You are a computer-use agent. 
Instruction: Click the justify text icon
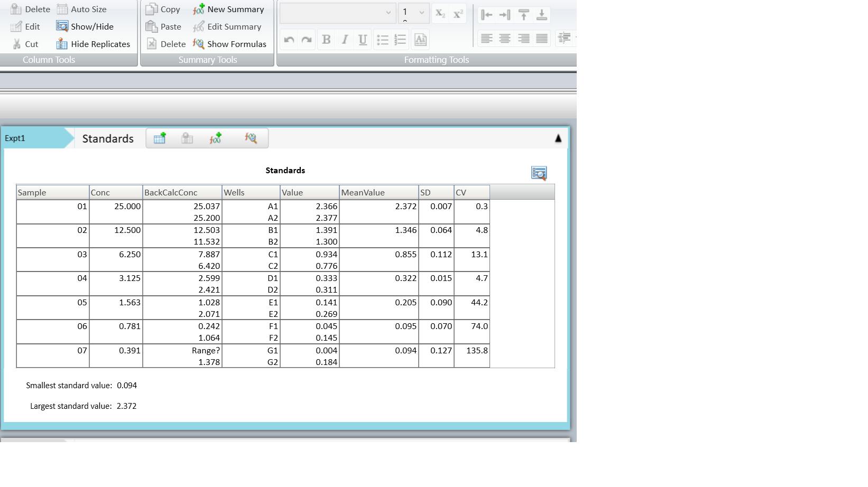coord(541,38)
